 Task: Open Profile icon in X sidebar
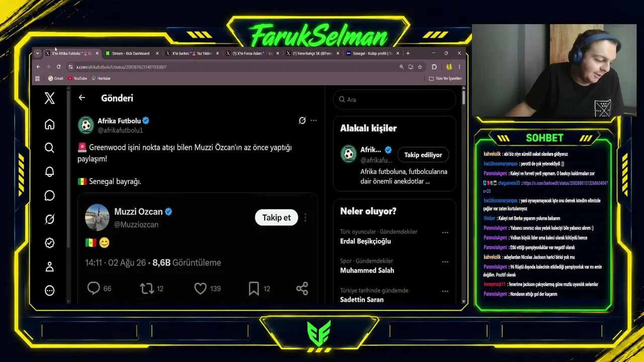[49, 266]
